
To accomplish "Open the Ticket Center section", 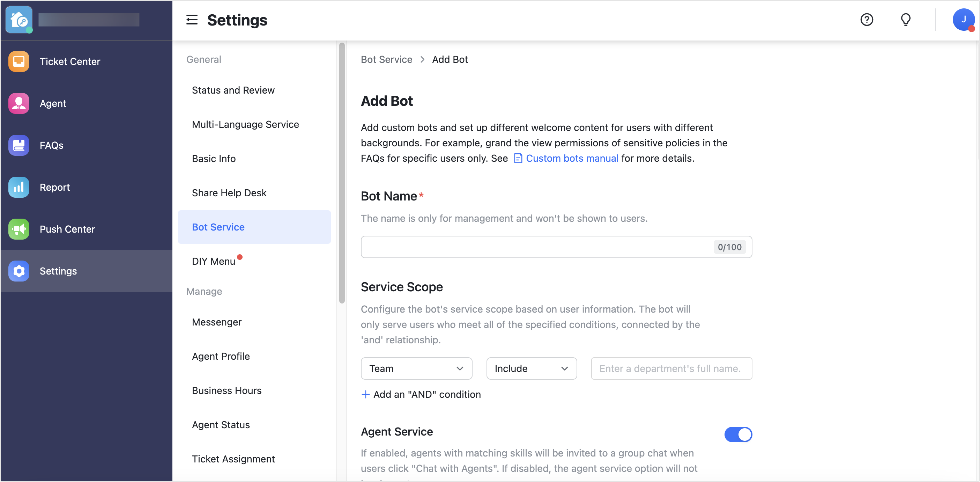I will point(69,61).
